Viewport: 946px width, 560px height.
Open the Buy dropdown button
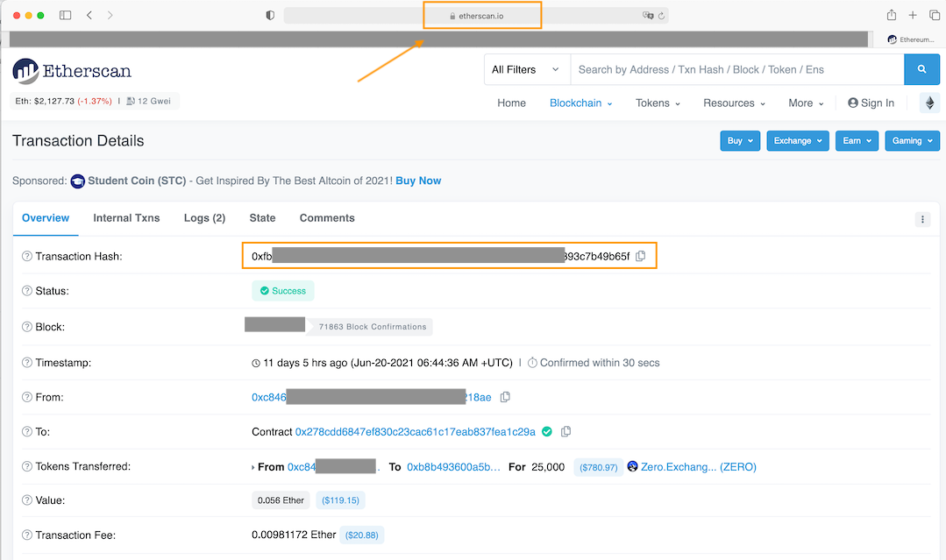coord(740,140)
